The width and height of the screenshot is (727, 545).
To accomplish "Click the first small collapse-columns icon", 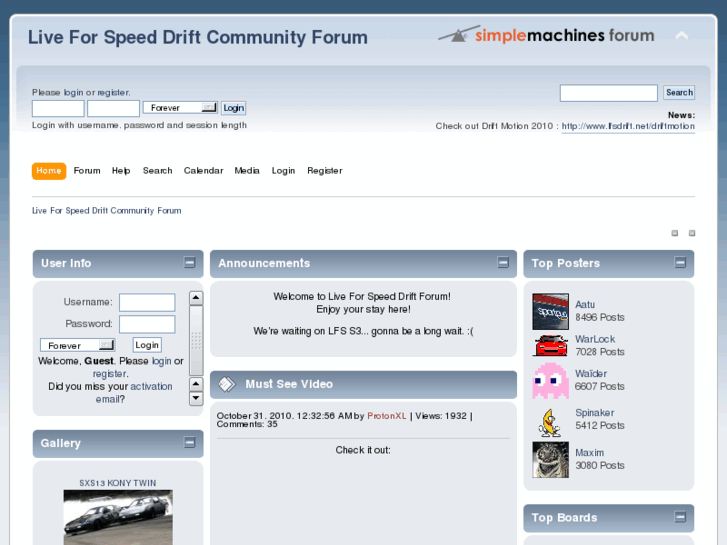I will [675, 233].
